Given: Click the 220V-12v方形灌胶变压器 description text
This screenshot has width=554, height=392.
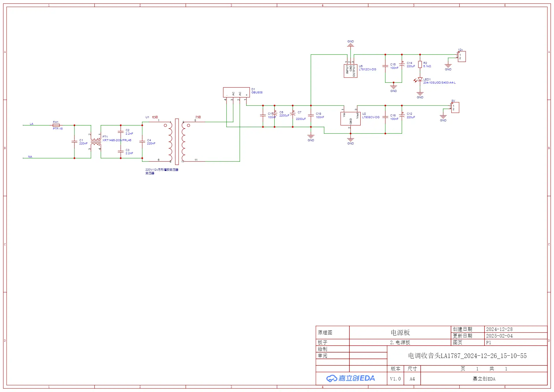Looking at the screenshot, I should (x=162, y=170).
